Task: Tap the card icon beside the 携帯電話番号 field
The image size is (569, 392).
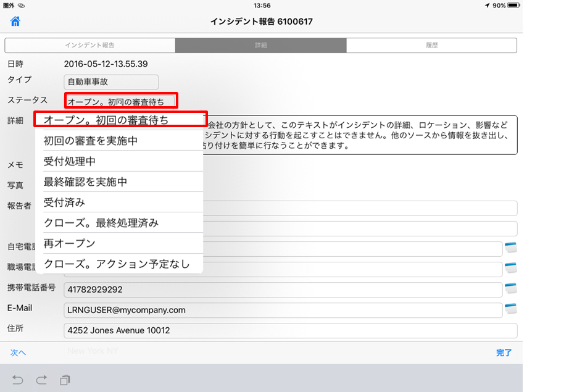Action: tap(510, 289)
